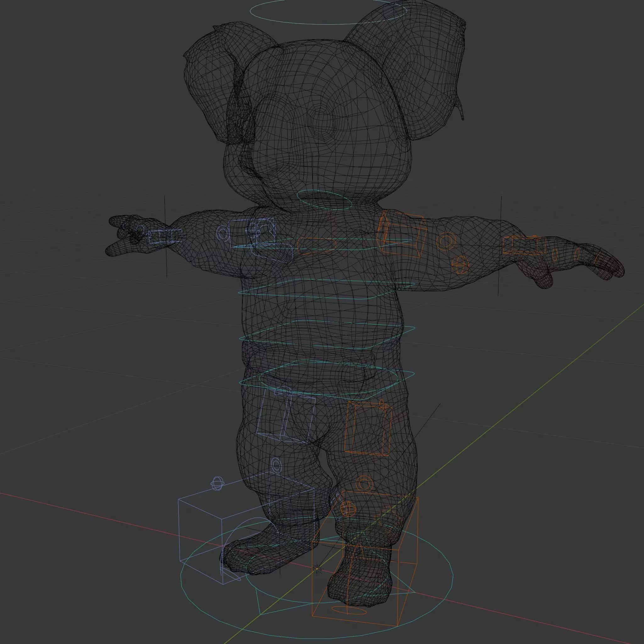Image resolution: width=644 pixels, height=644 pixels.
Task: Select the orange knee circle control
Action: [x=365, y=484]
